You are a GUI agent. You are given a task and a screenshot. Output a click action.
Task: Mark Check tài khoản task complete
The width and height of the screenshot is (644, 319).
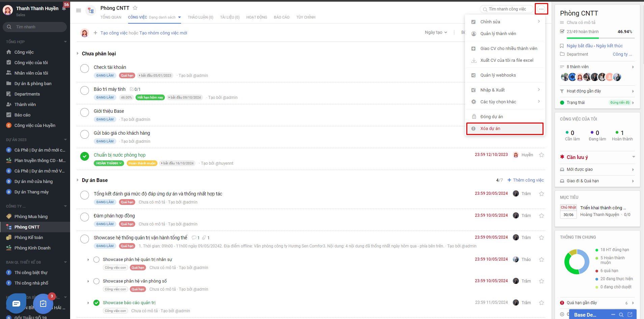pos(85,69)
